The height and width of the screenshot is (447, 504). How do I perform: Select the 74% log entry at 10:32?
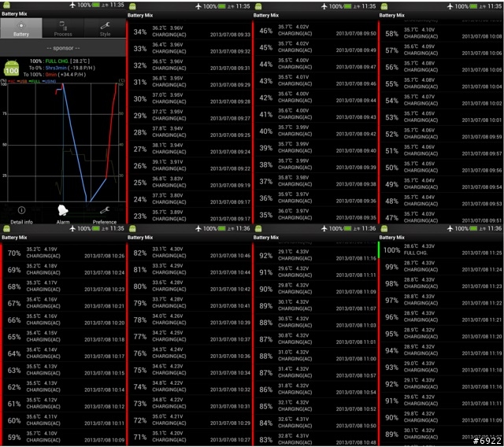tap(189, 386)
